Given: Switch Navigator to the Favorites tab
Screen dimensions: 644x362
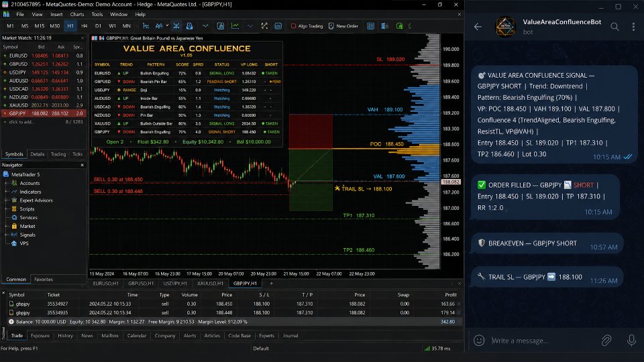Looking at the screenshot, I should (44, 280).
